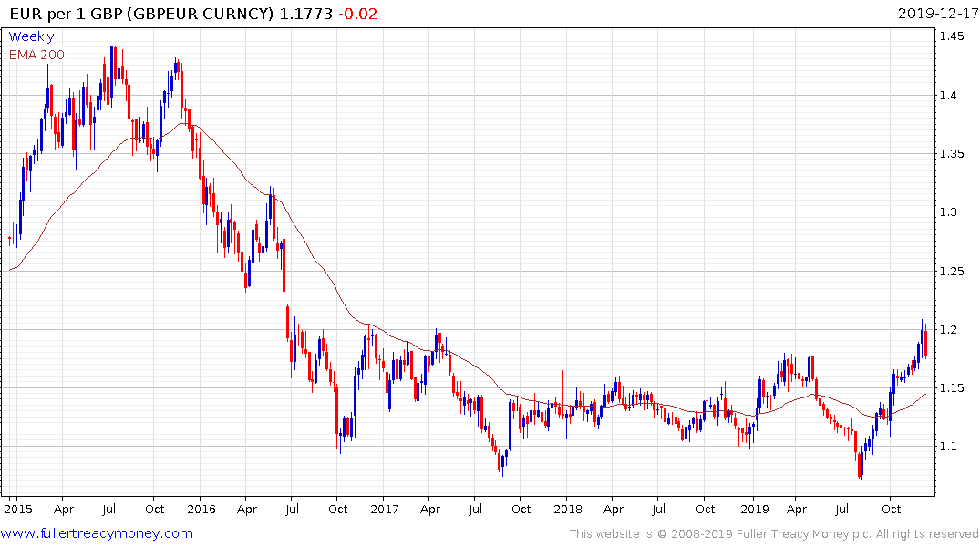Image resolution: width=980 pixels, height=547 pixels.
Task: Open the www.fullertreacymoney.com link
Action: pos(97,533)
